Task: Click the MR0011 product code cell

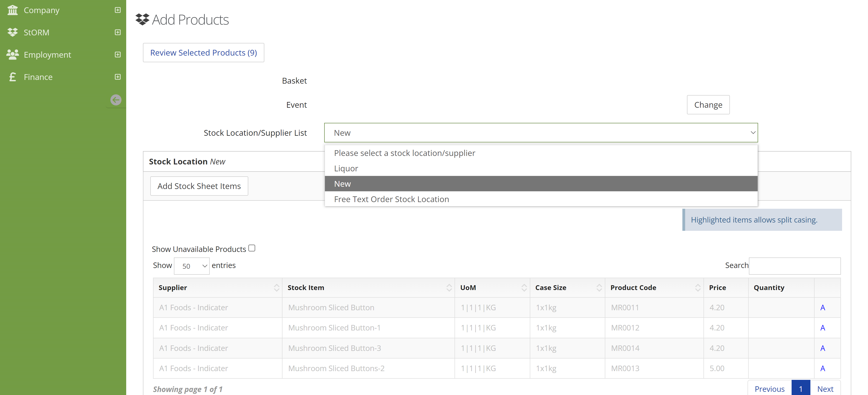Action: pyautogui.click(x=654, y=308)
